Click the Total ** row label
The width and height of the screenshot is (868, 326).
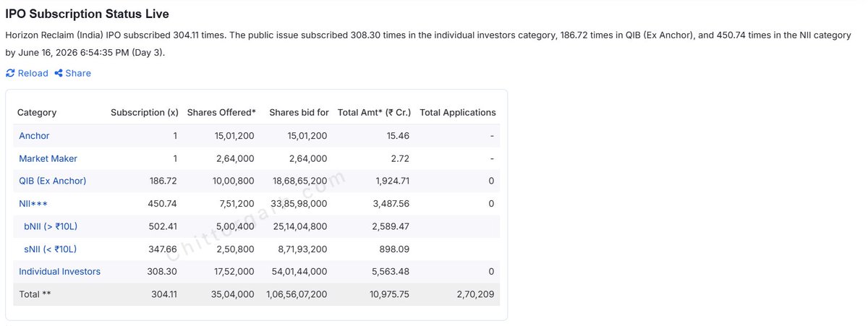tap(35, 294)
